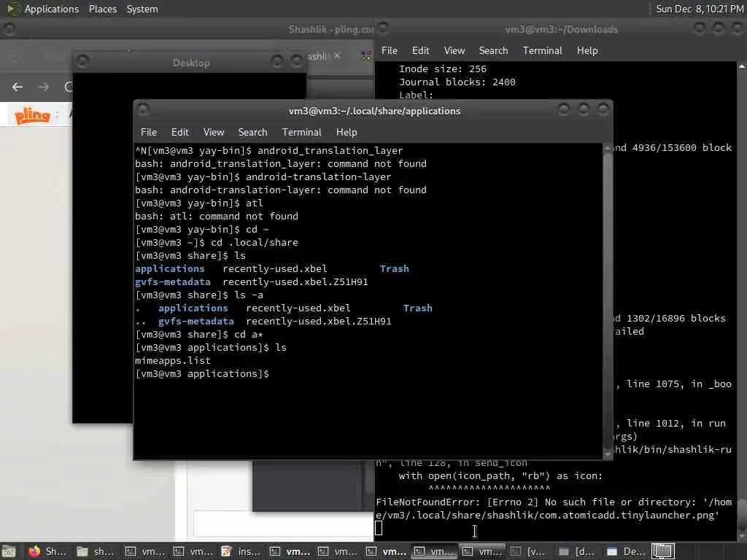This screenshot has height=560, width=747.
Task: Open Edit menu in Downloads terminal window
Action: tap(420, 50)
